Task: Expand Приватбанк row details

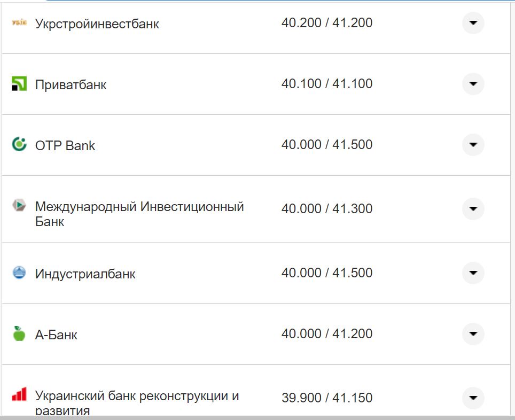Action: point(473,84)
